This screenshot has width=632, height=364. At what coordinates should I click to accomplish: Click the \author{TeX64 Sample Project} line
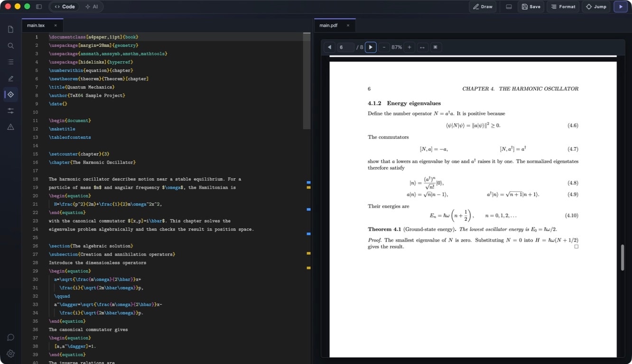pos(87,96)
